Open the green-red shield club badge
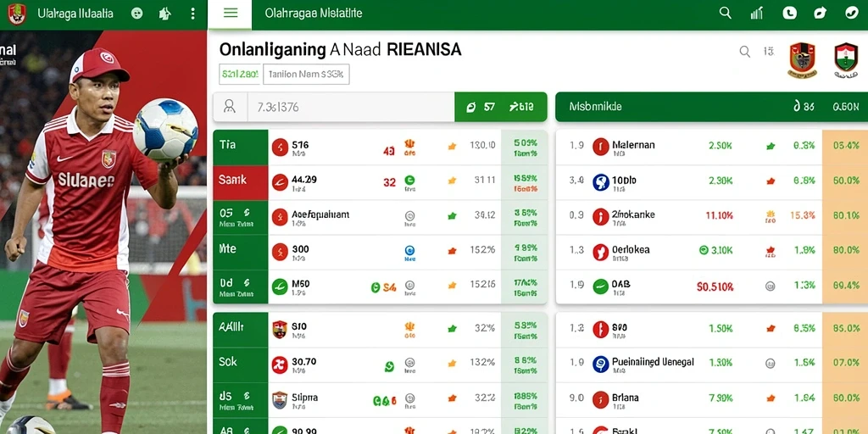This screenshot has height=434, width=868. (x=846, y=59)
